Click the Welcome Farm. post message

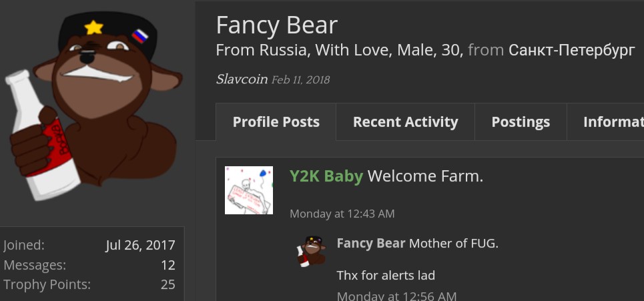tap(426, 176)
